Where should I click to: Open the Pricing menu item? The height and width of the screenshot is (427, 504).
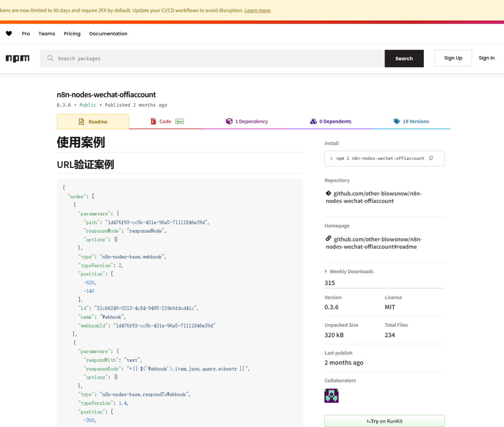[72, 34]
